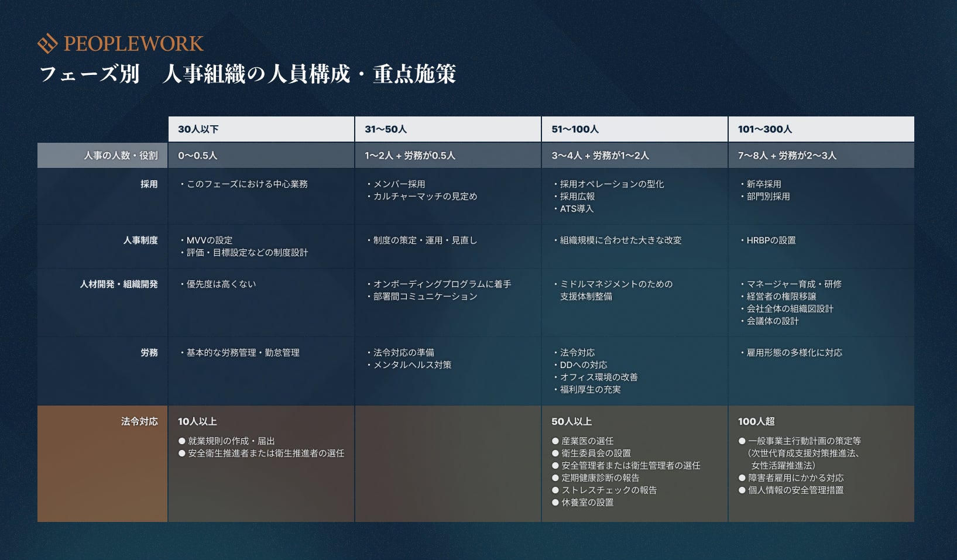
Task: Click the ストレスチェックの報告 item
Action: pos(604,490)
